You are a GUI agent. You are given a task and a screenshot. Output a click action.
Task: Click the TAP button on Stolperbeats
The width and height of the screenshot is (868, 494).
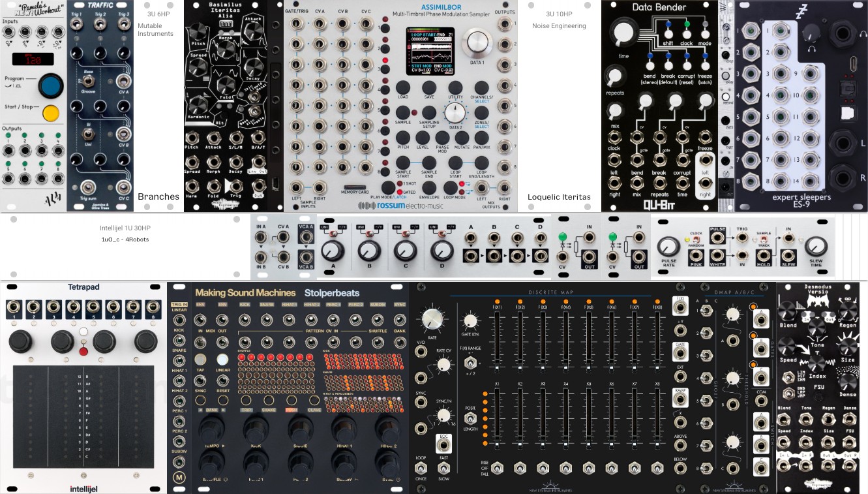[201, 360]
